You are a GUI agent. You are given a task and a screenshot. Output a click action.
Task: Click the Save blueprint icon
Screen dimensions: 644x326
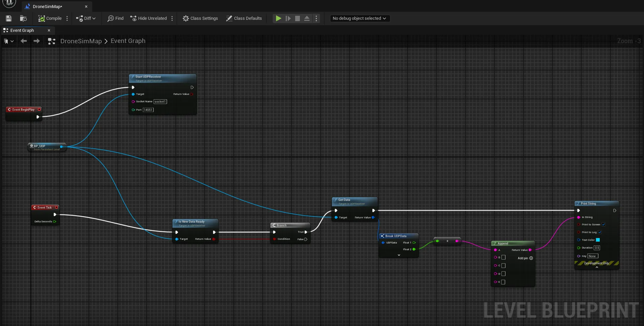(x=9, y=18)
